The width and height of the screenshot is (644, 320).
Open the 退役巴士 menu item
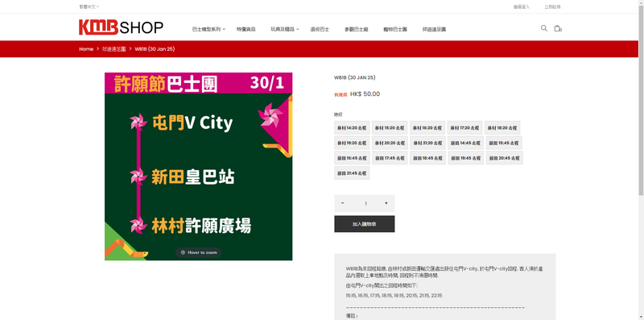(x=320, y=30)
